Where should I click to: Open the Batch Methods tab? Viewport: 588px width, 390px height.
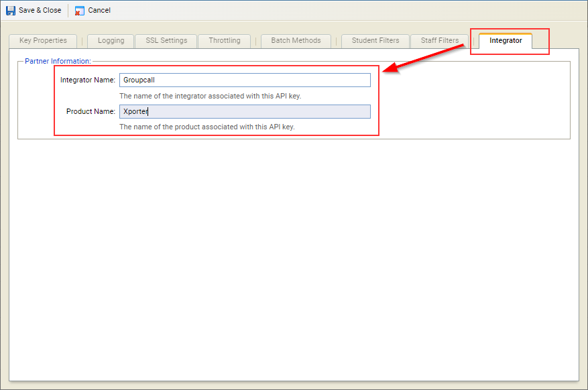click(x=296, y=41)
